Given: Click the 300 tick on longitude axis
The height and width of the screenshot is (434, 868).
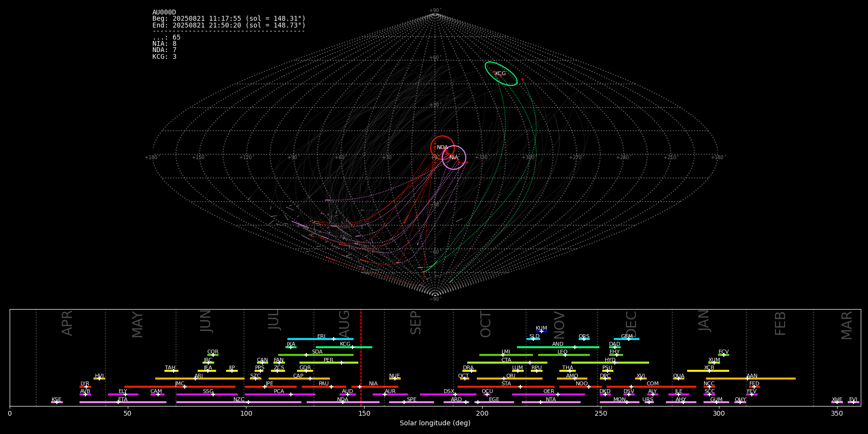Looking at the screenshot, I should tap(719, 413).
